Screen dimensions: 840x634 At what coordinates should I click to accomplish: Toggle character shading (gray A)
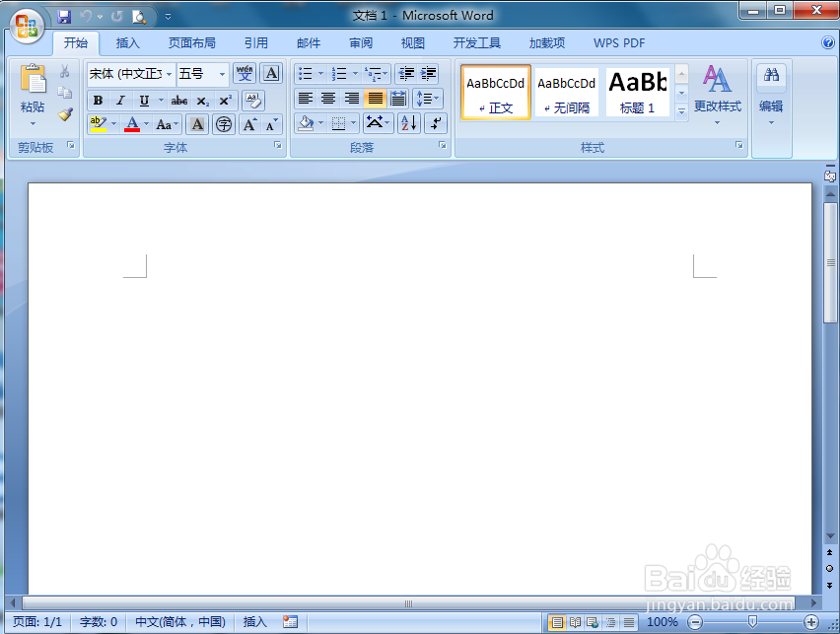[198, 125]
